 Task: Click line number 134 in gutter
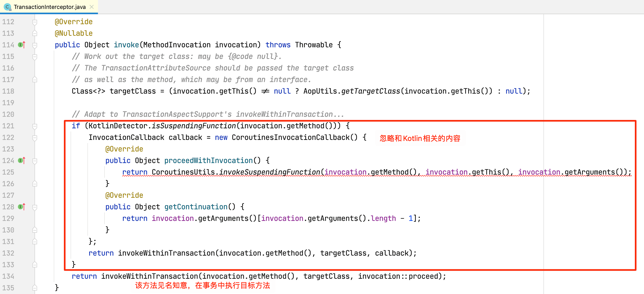[8, 276]
